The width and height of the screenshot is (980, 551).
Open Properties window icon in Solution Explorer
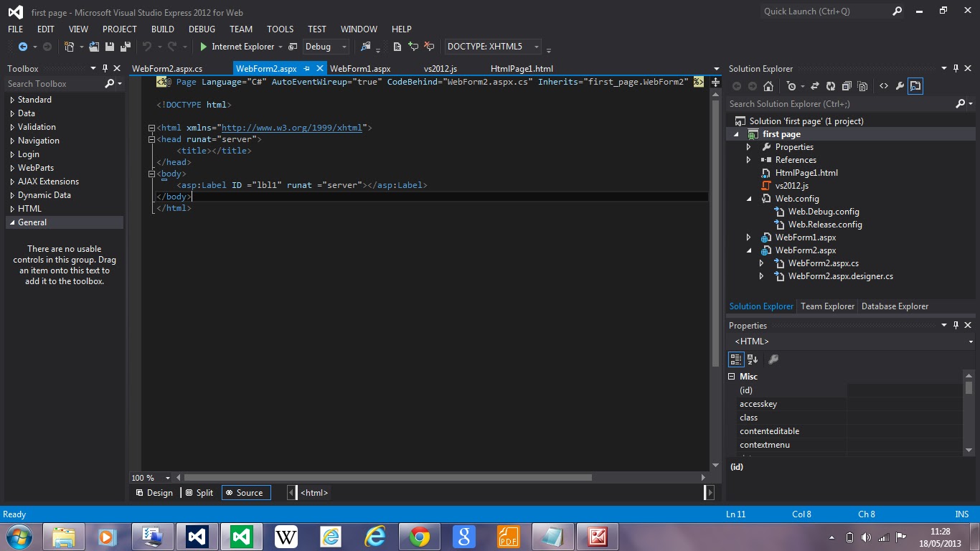[x=900, y=85]
